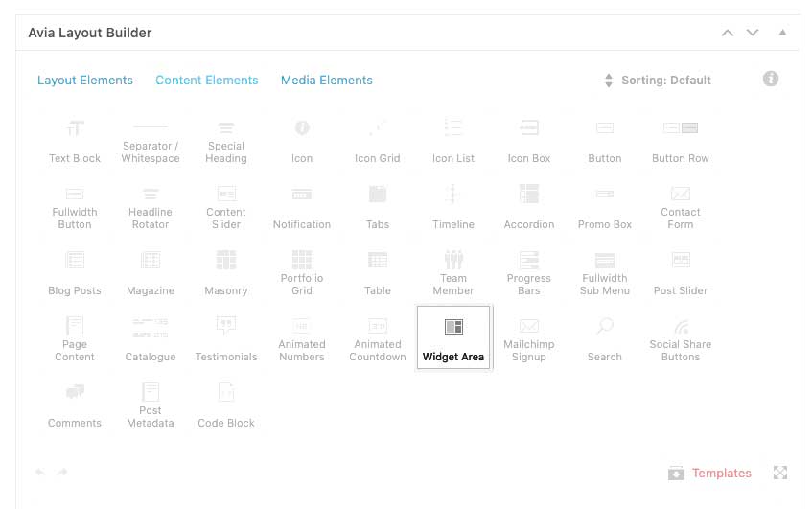
Task: Insert Separator / Whitespace element
Action: point(151,139)
